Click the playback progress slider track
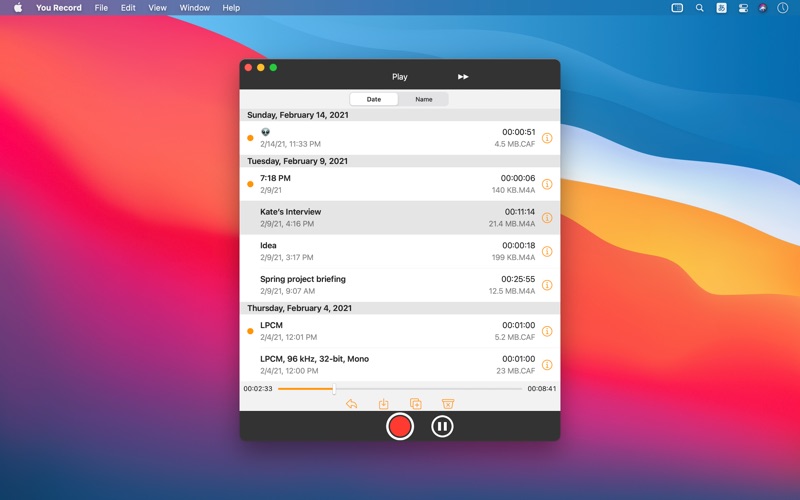 430,388
